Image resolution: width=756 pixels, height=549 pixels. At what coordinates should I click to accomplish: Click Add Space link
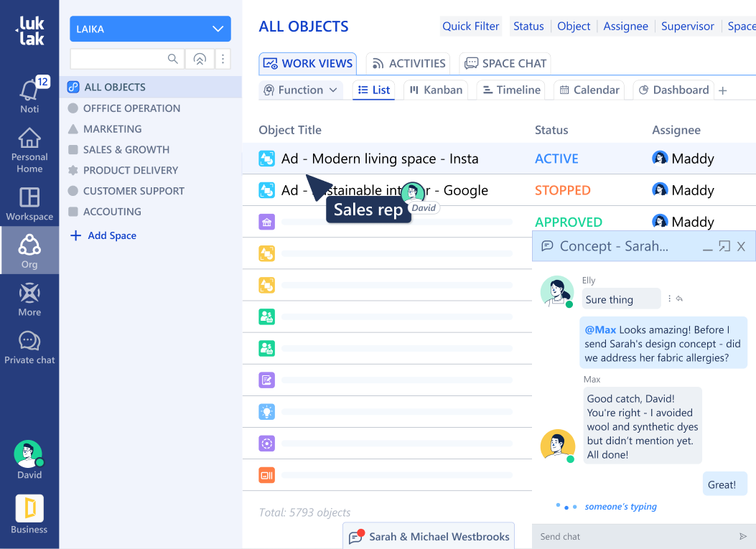click(111, 235)
